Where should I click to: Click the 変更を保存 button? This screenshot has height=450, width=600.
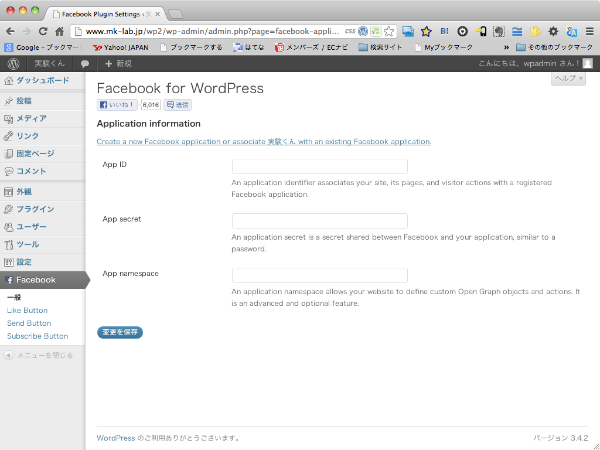point(120,333)
